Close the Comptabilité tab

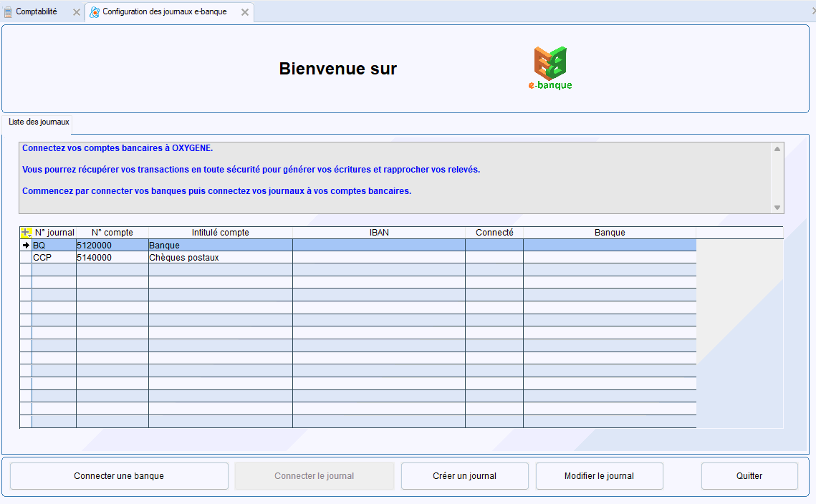(x=77, y=12)
